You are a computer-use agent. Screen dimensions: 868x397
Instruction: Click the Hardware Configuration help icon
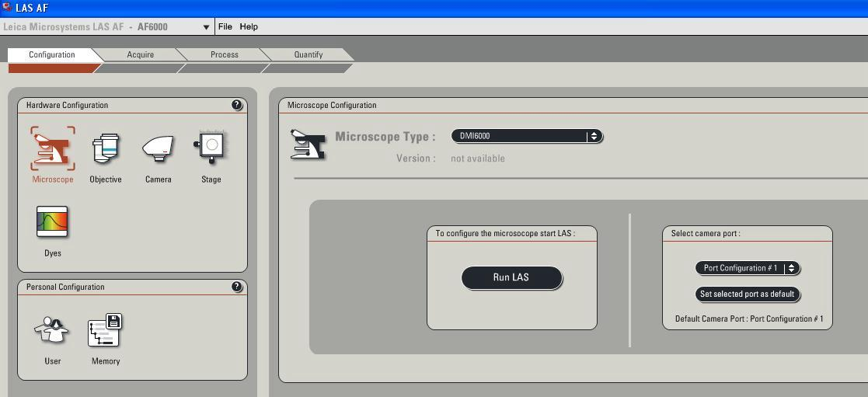pos(237,105)
